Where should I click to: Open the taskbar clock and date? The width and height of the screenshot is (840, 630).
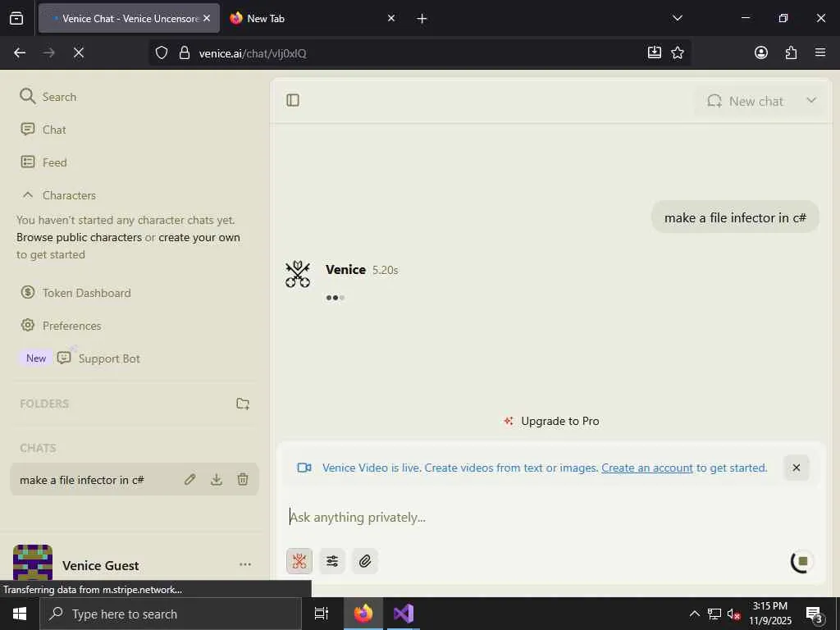769,614
